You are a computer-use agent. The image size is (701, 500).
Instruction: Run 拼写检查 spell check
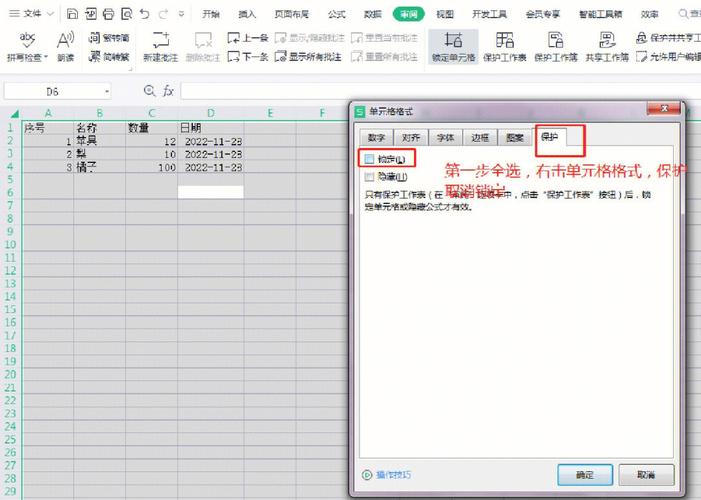click(27, 47)
